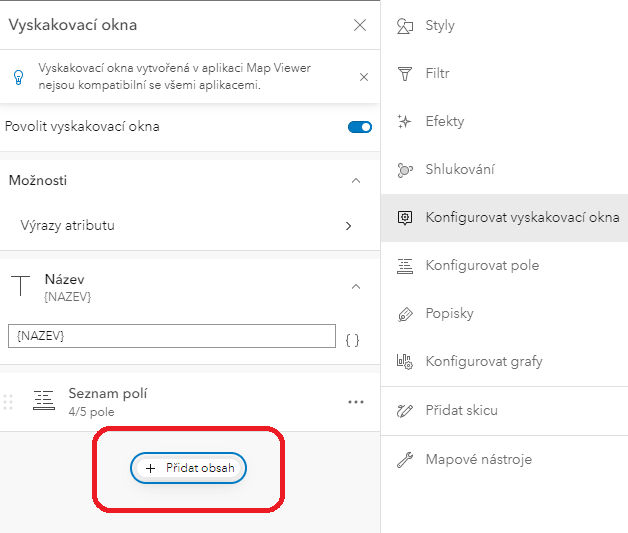The width and height of the screenshot is (628, 533).
Task: Insert field using curly braces button
Action: [x=352, y=340]
